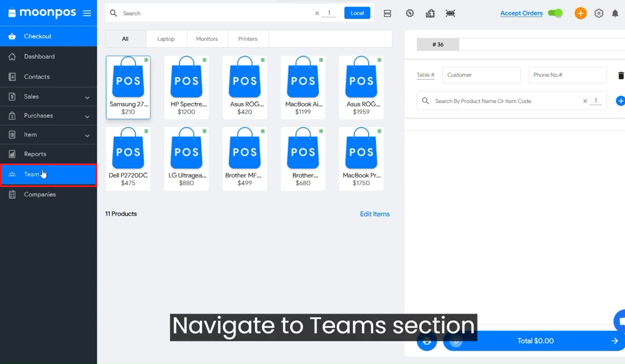Viewport: 625px width, 364px height.
Task: Add MacBook Pr... $1750 product
Action: tap(361, 159)
